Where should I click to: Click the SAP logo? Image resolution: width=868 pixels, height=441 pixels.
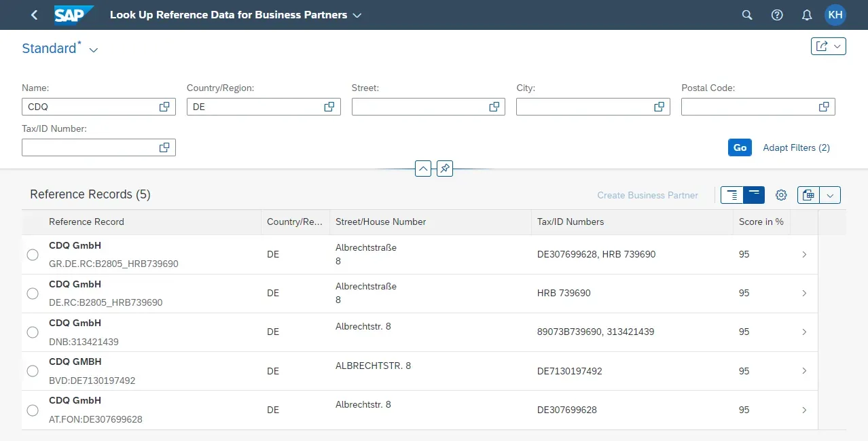[74, 15]
